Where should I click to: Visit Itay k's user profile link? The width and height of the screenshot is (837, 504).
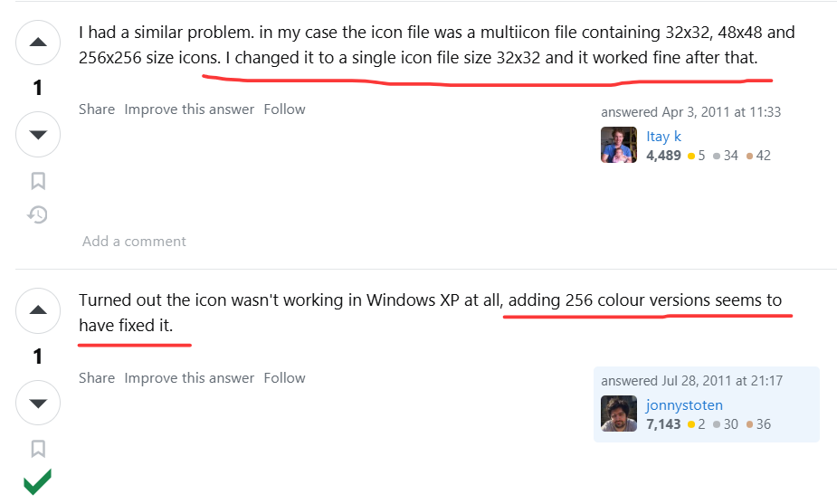[x=663, y=136]
